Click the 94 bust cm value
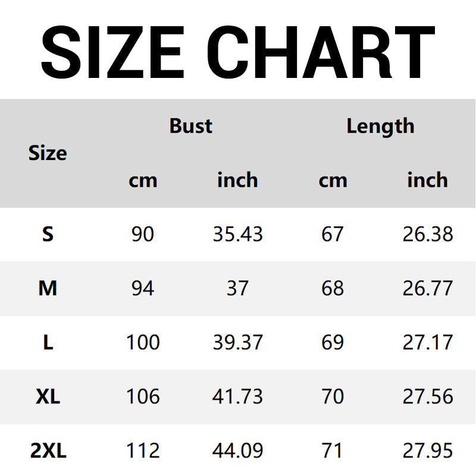Viewport: 476px width, 476px height. (143, 289)
